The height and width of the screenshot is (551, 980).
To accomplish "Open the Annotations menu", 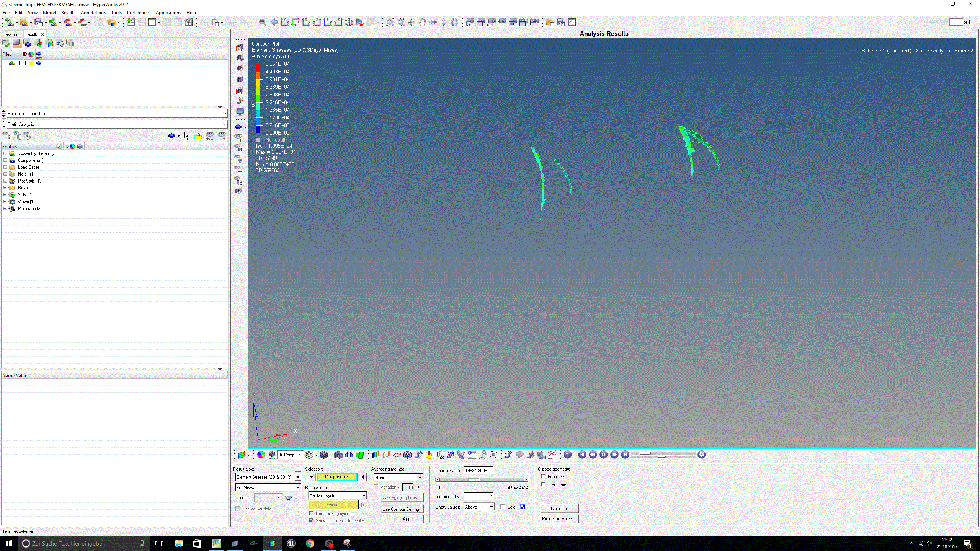I will point(93,13).
